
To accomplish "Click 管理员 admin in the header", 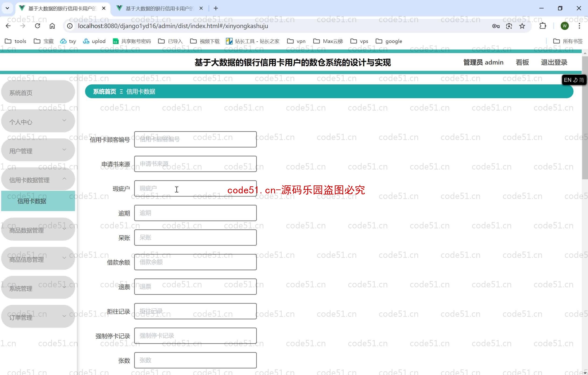I will 483,62.
